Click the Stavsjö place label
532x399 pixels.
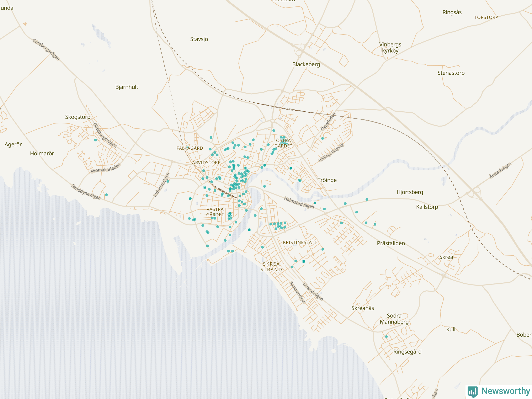[199, 39]
